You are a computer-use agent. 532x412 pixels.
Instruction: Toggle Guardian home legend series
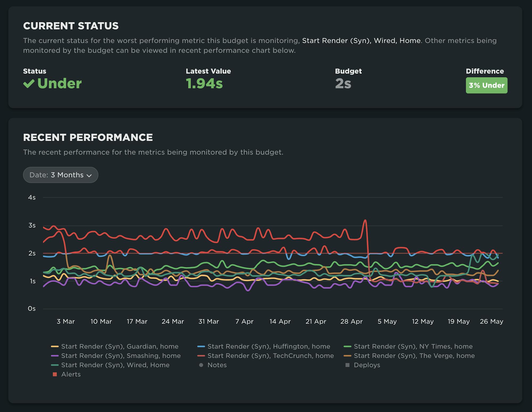[x=120, y=346]
